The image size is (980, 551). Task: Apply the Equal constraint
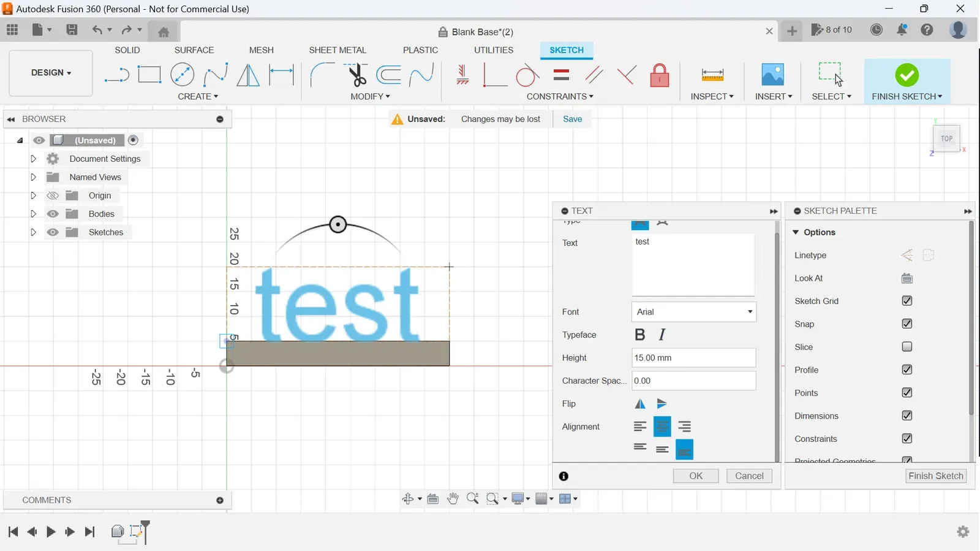point(562,75)
